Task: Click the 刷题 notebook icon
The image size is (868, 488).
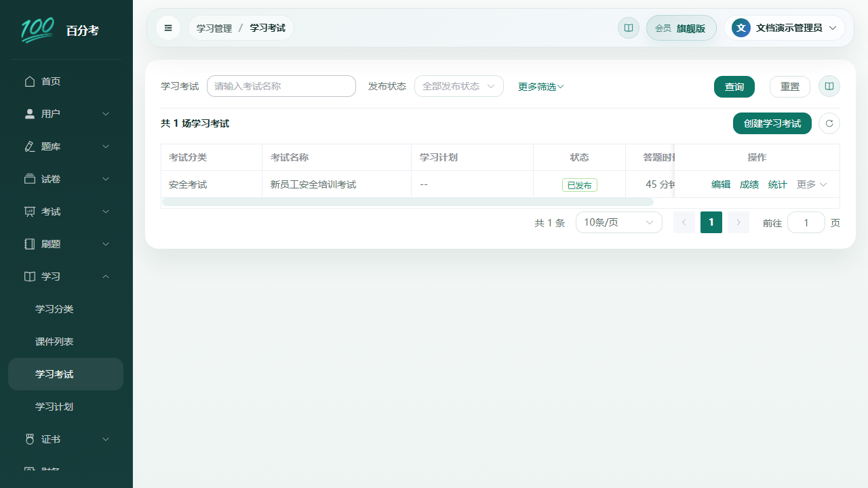Action: coord(30,244)
